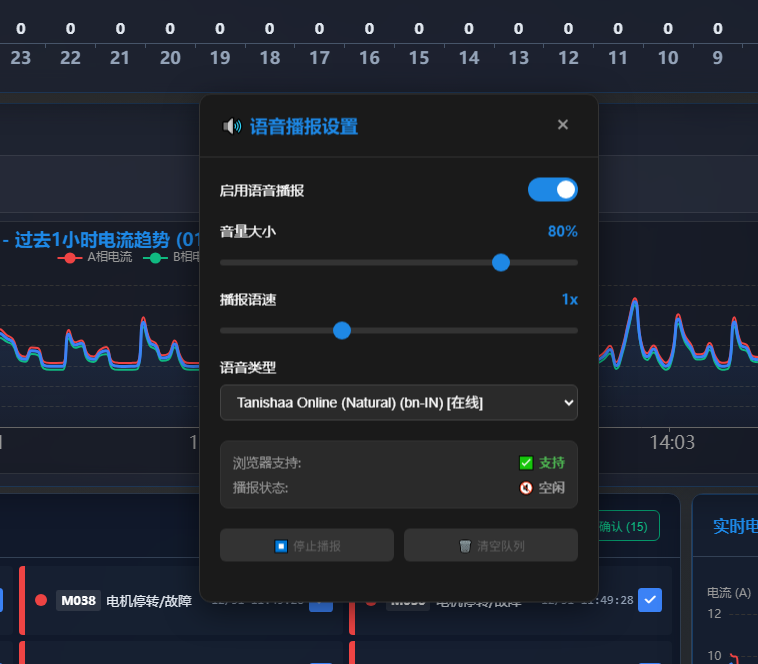Click the speaker icon in the dialog title

click(x=232, y=126)
